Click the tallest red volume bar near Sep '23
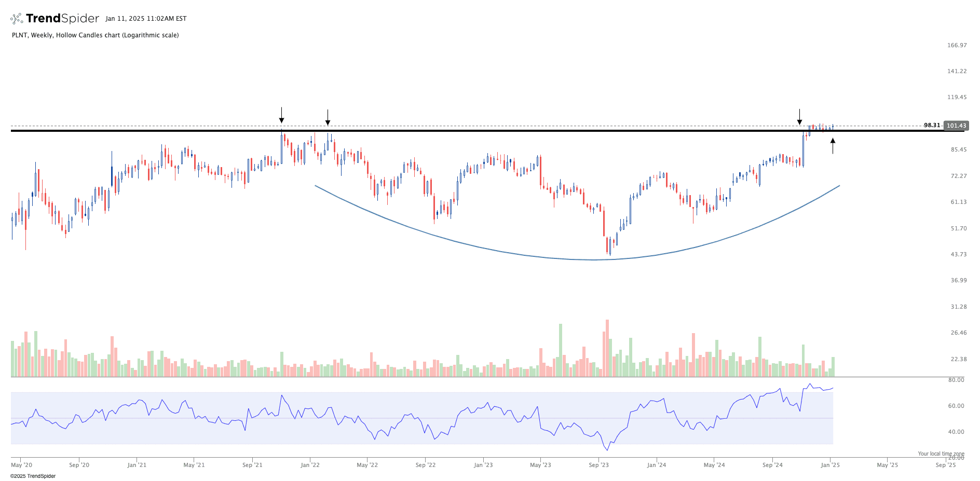The width and height of the screenshot is (980, 481). tap(607, 348)
